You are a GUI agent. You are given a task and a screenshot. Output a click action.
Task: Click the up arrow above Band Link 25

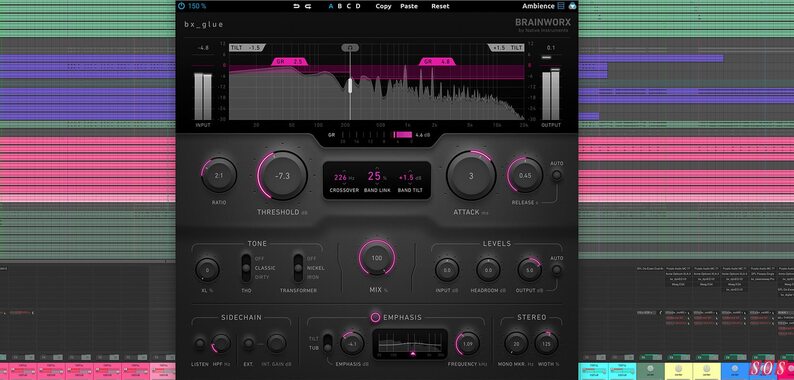click(x=376, y=167)
